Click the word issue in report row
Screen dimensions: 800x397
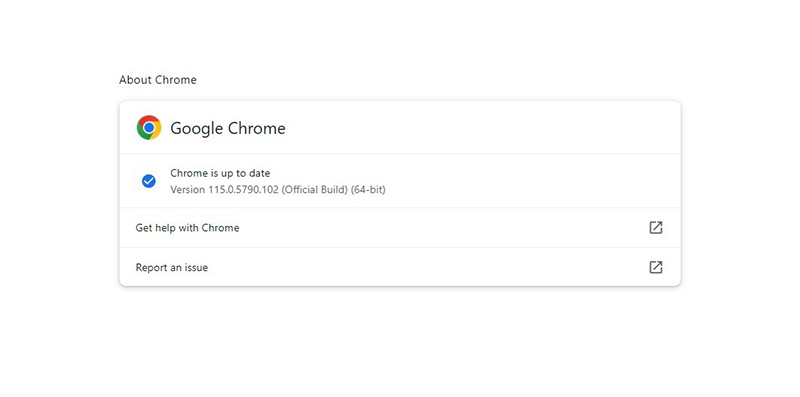pyautogui.click(x=196, y=267)
